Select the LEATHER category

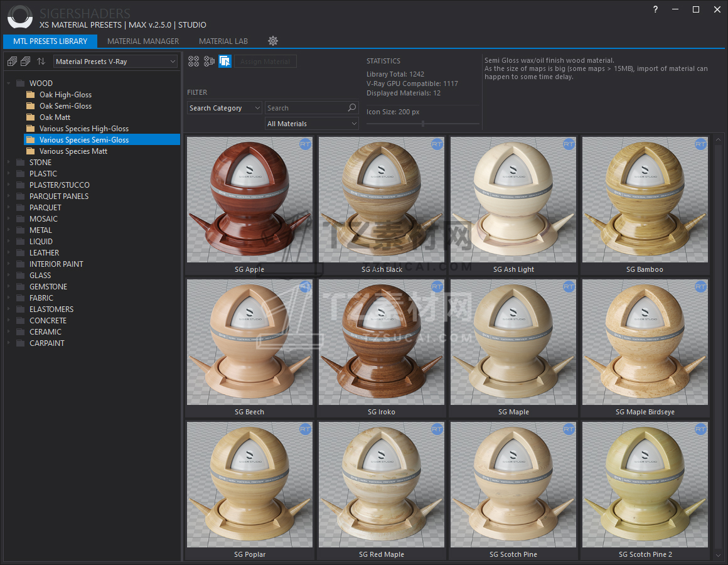pos(44,252)
